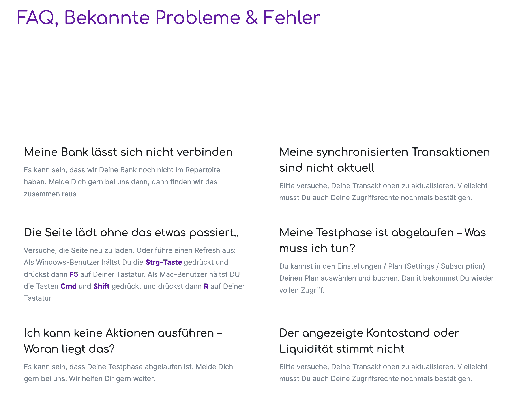The width and height of the screenshot is (532, 406).
Task: Click sentence "Versuche, die Seite neu zu laden"
Action: point(79,250)
